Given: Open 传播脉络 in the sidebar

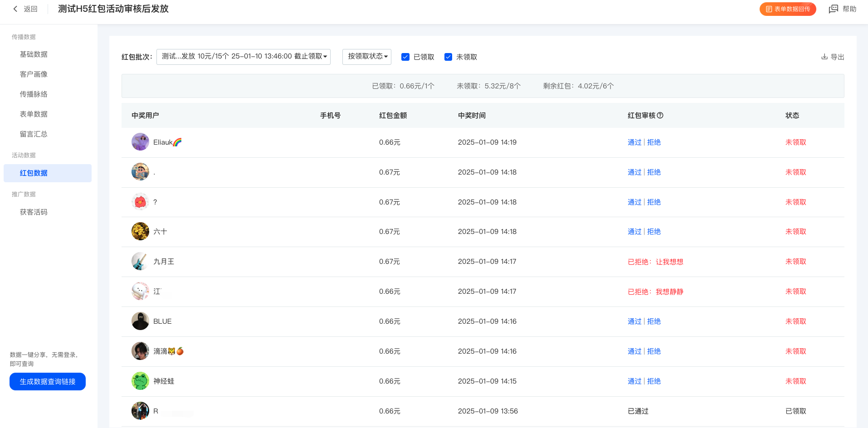Looking at the screenshot, I should 34,94.
